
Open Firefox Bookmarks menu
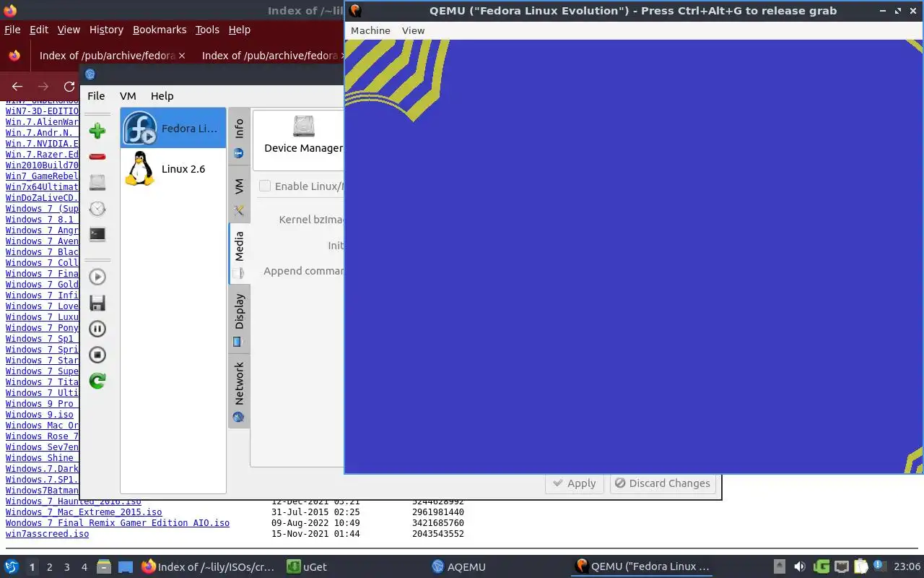(160, 30)
